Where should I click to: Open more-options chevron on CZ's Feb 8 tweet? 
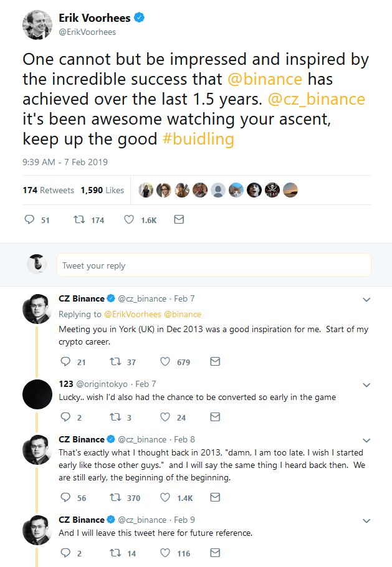click(x=366, y=440)
